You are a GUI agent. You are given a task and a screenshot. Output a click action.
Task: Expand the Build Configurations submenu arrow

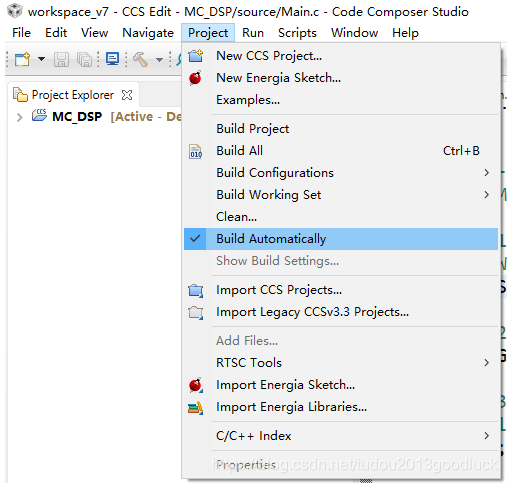point(487,173)
